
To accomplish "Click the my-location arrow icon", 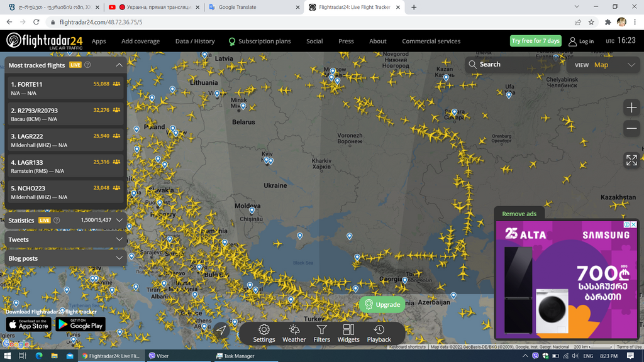I will [221, 330].
